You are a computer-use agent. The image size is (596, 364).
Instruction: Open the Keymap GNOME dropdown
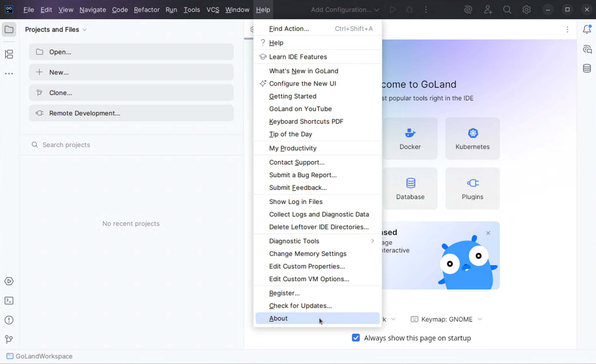[447, 319]
